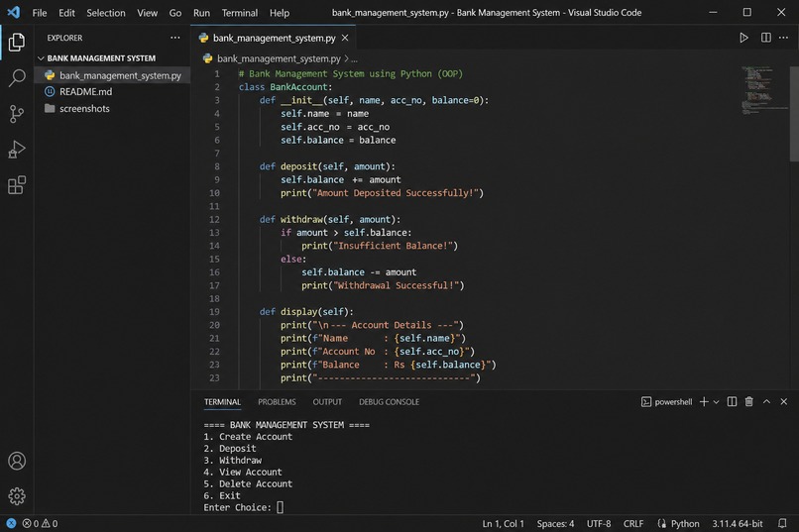Image resolution: width=799 pixels, height=532 pixels.
Task: Switch to the PROBLEMS panel tab
Action: 277,402
